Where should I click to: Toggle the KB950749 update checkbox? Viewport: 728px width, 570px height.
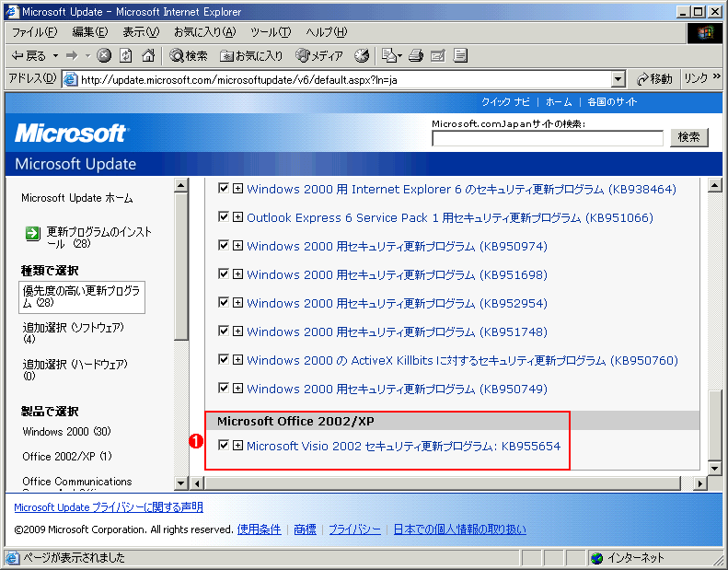pos(224,388)
